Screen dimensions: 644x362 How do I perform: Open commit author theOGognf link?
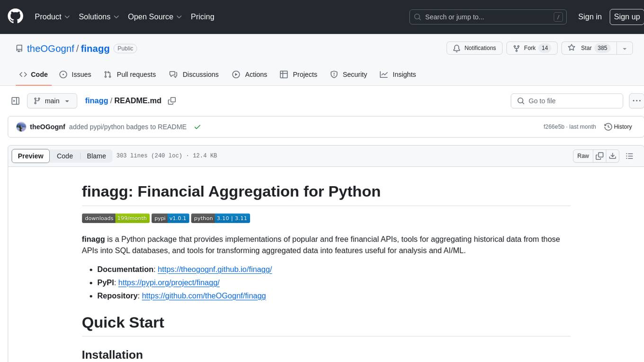47,127
